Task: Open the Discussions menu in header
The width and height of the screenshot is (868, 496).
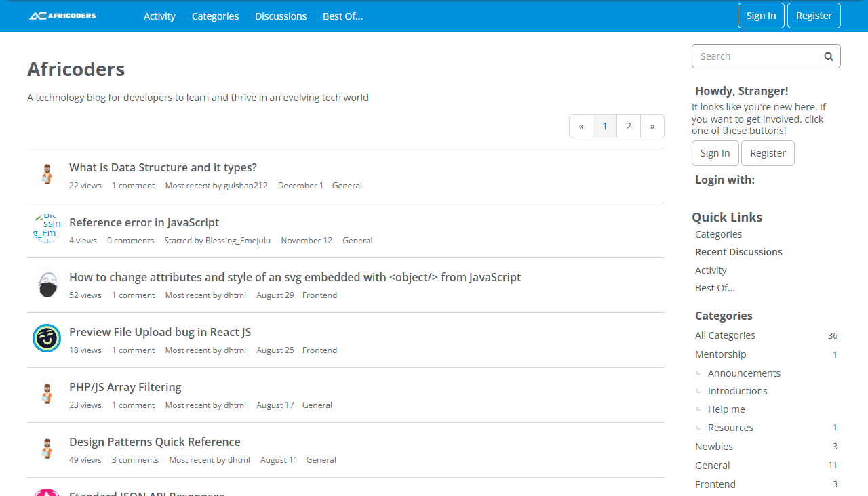Action: pyautogui.click(x=281, y=16)
